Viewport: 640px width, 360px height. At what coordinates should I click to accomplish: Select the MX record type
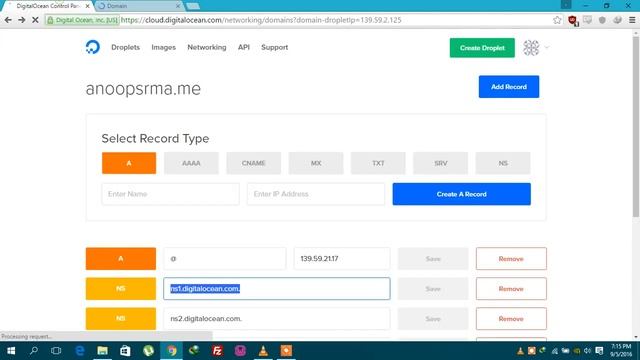pos(316,163)
